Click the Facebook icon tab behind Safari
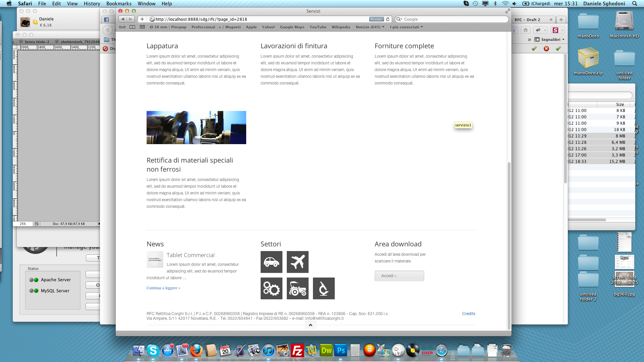Viewport: 644px width, 362px height. pos(106,20)
